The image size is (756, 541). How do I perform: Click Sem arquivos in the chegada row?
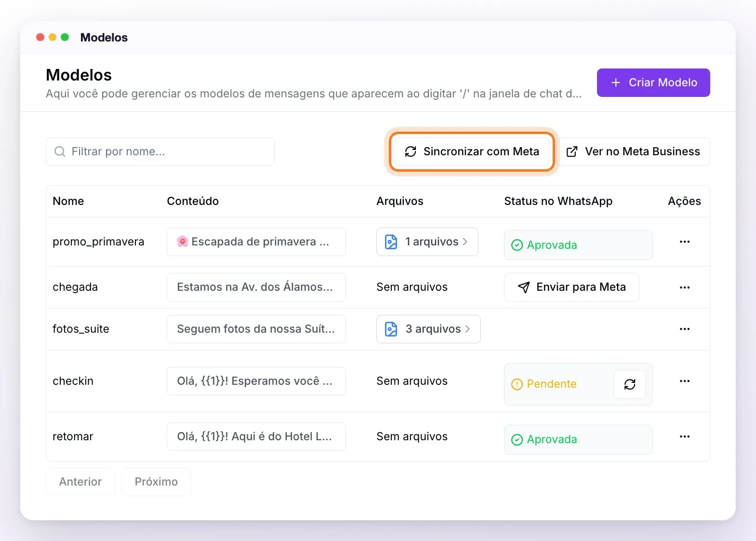coord(412,287)
